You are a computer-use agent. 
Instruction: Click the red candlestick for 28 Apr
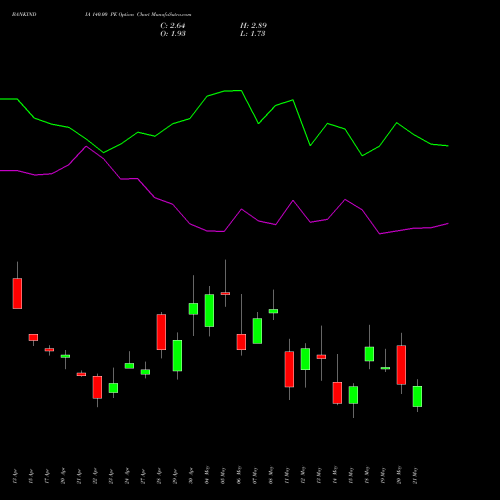(x=161, y=332)
